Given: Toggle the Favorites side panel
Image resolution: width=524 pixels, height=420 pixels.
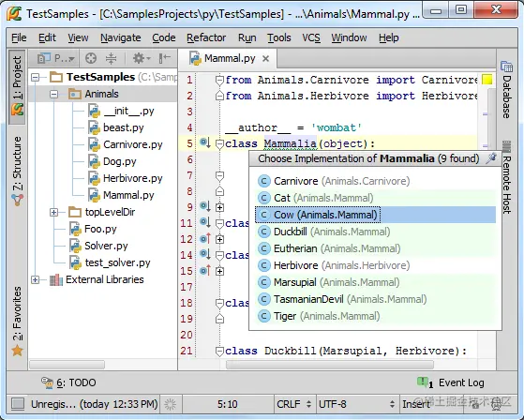Looking at the screenshot, I should [17, 322].
